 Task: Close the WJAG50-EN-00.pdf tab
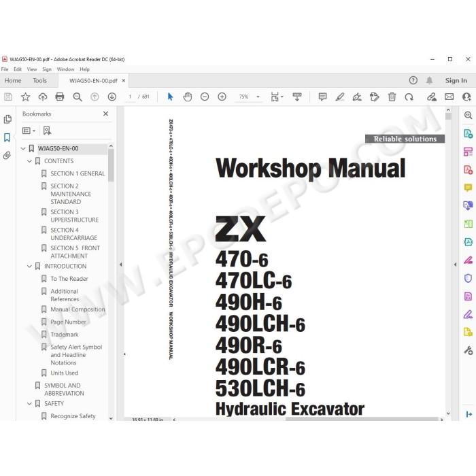pyautogui.click(x=124, y=80)
